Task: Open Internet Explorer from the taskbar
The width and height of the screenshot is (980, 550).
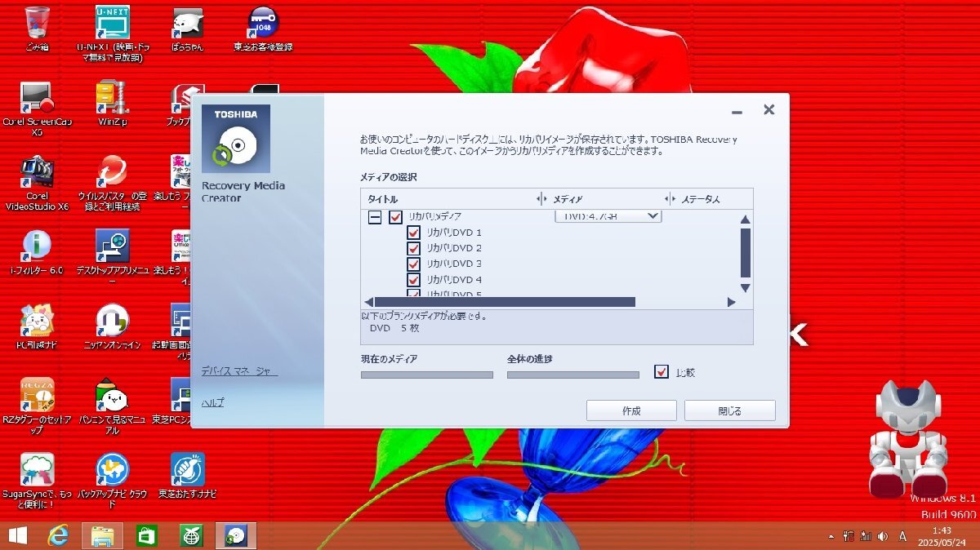Action: (x=58, y=536)
